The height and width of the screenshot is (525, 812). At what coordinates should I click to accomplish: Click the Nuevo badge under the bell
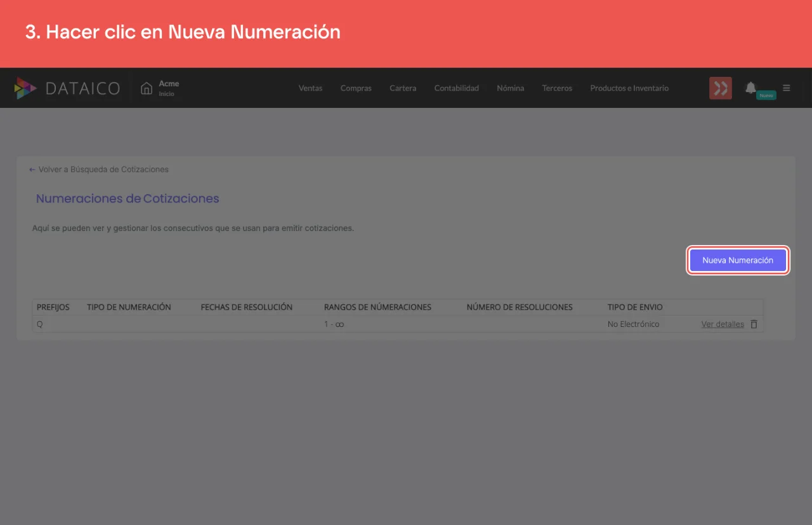(766, 95)
